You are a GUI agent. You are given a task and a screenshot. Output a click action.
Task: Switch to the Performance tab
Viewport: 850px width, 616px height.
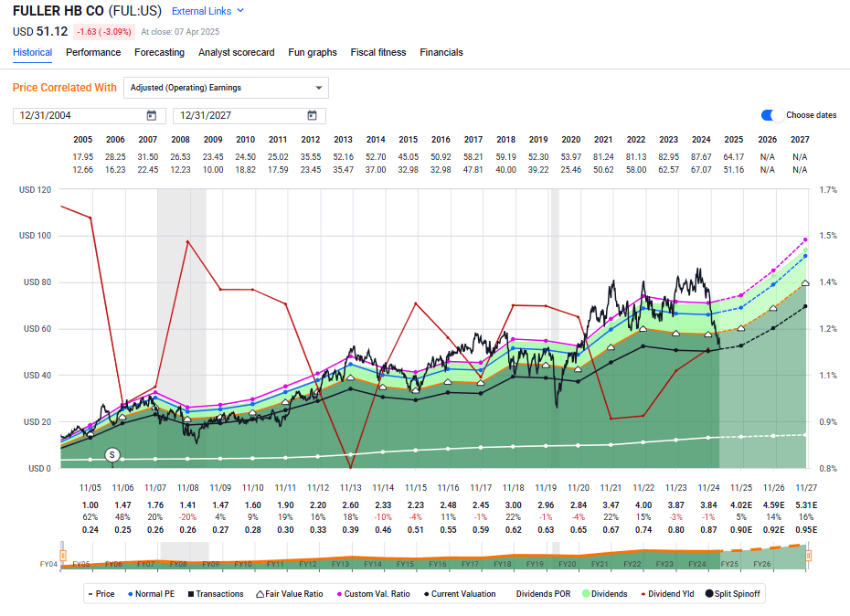click(91, 52)
